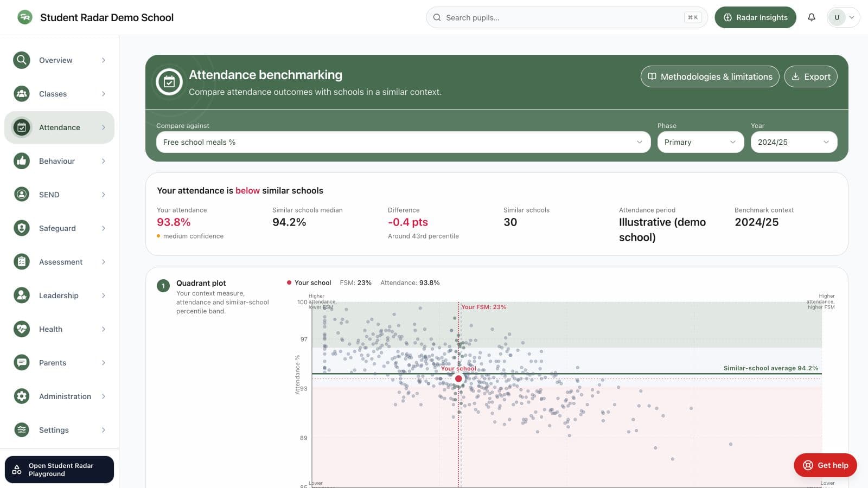
Task: Click the 94.2% similar schools median
Action: pos(289,222)
